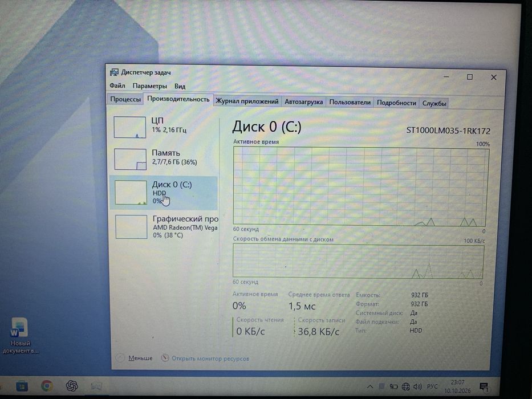This screenshot has height=399, width=532.
Task: Click the Task Manager taskbar icon
Action: (x=96, y=386)
